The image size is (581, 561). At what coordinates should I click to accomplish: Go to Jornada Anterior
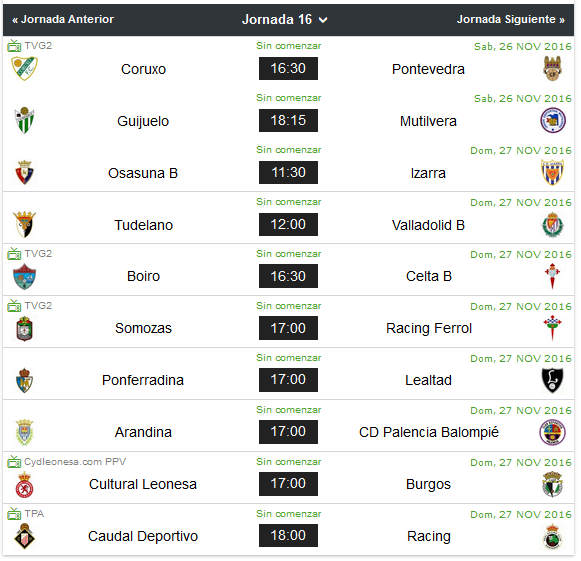pos(63,19)
